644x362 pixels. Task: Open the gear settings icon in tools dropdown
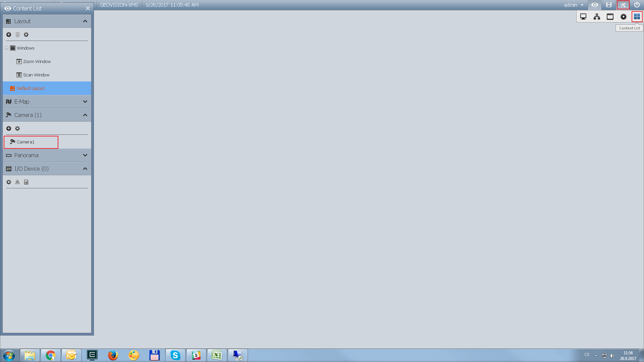(623, 16)
